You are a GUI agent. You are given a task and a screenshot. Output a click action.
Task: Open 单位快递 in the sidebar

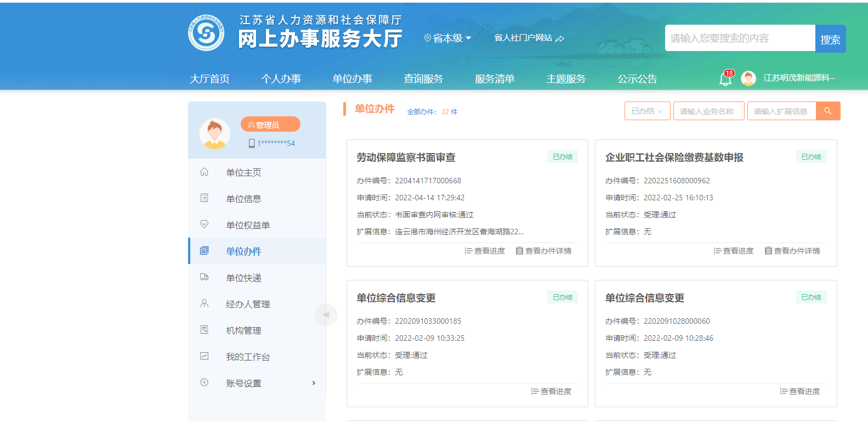coord(243,278)
